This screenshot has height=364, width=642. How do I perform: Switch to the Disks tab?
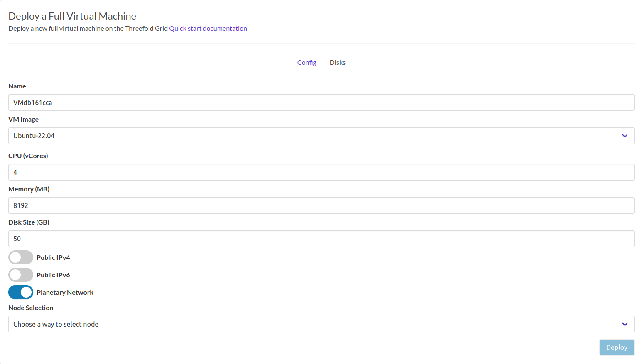pos(337,63)
